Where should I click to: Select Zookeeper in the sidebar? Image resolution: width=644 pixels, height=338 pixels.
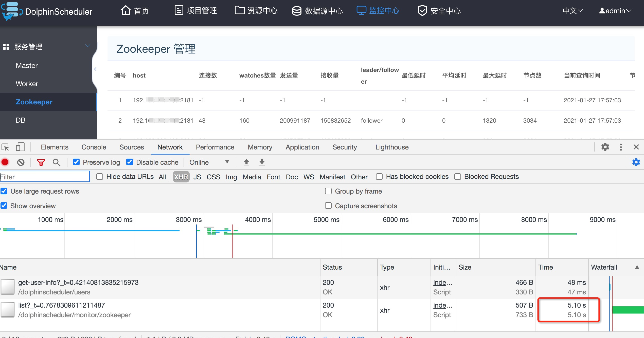coord(34,102)
